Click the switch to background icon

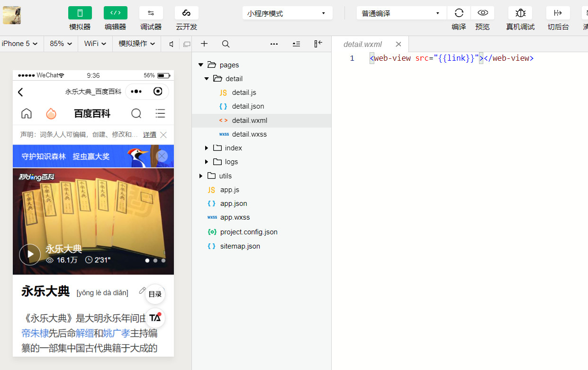(558, 13)
